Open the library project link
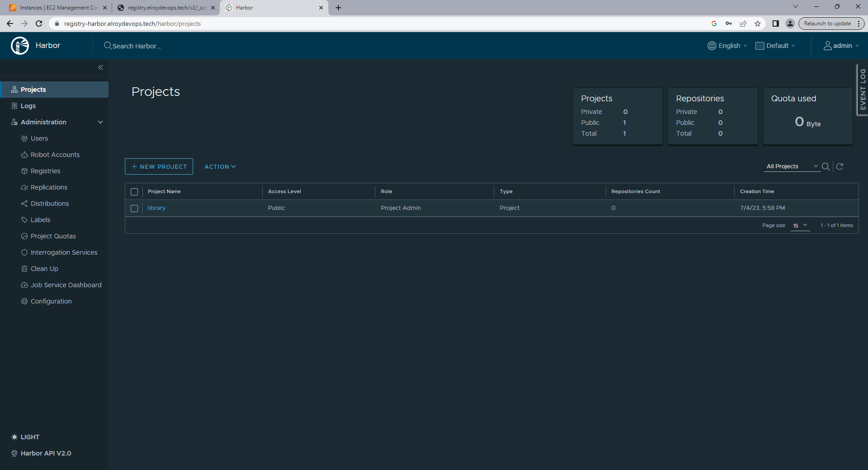 point(157,208)
